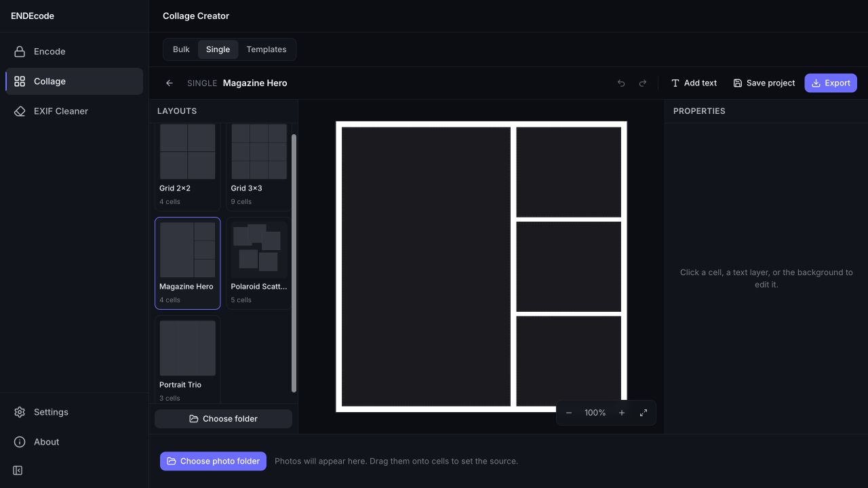The image size is (868, 488).
Task: Open the About page
Action: click(x=74, y=442)
